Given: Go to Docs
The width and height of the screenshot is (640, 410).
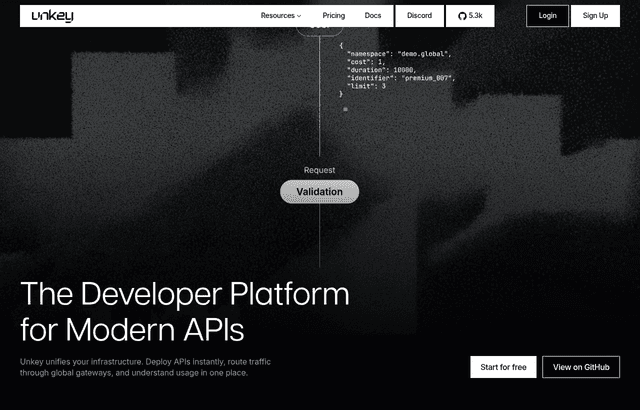Looking at the screenshot, I should tap(373, 16).
